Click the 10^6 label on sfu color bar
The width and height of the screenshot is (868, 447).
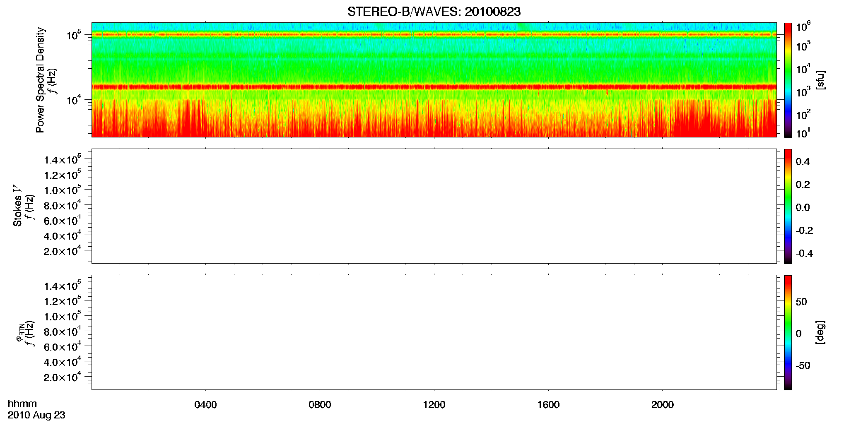[803, 27]
